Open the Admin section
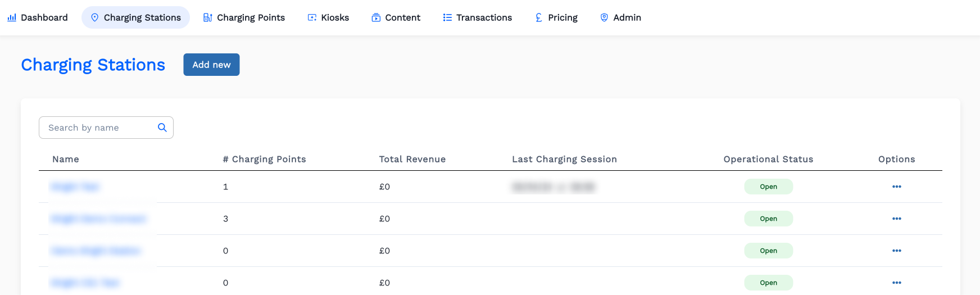This screenshot has width=980, height=295. click(x=620, y=17)
